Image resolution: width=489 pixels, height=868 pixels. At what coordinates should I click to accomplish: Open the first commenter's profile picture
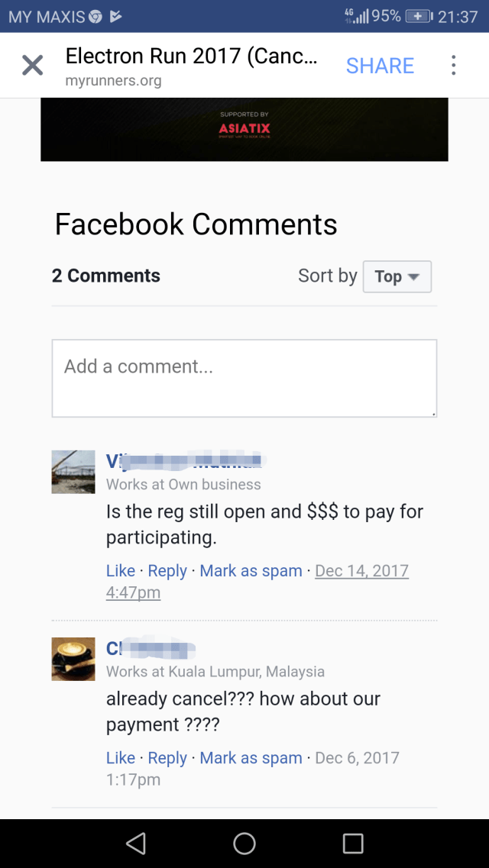click(73, 472)
